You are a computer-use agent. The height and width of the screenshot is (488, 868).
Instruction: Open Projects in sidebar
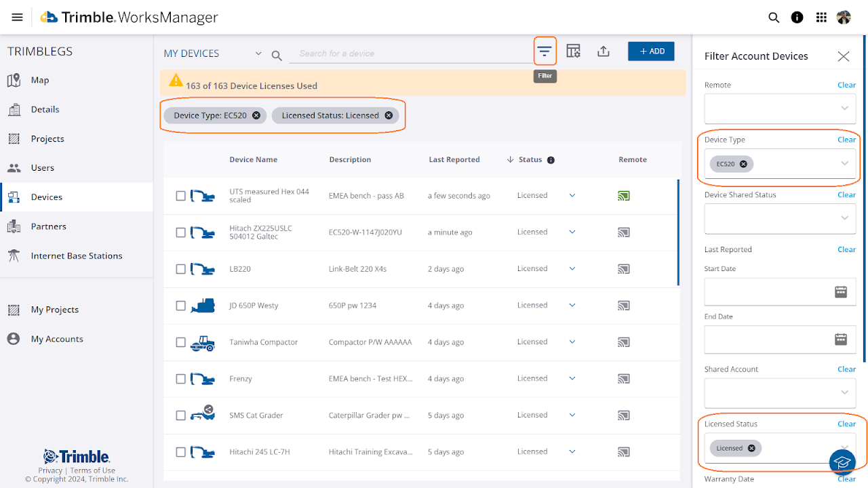[x=77, y=138]
